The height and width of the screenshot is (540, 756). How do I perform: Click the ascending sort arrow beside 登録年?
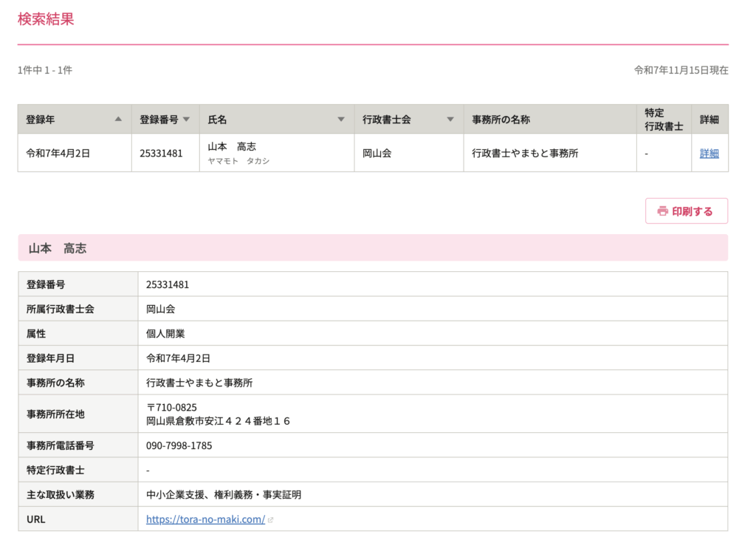(x=118, y=119)
